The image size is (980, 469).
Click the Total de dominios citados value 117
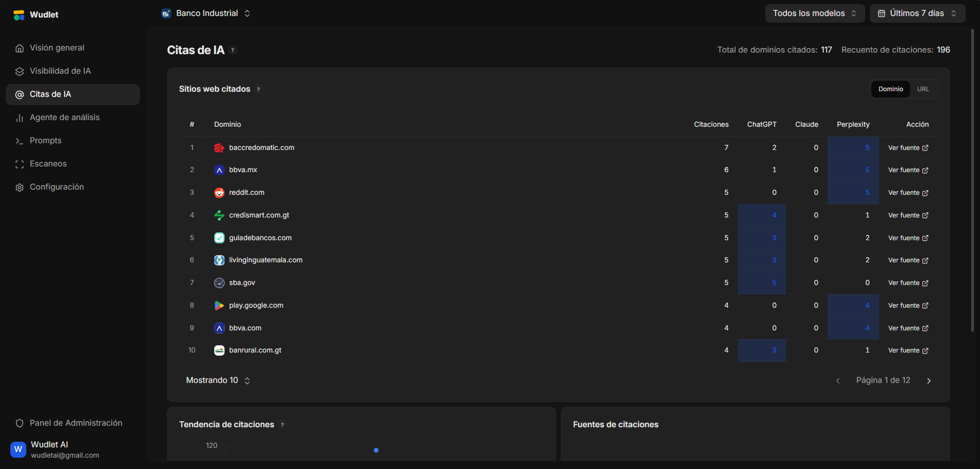826,50
